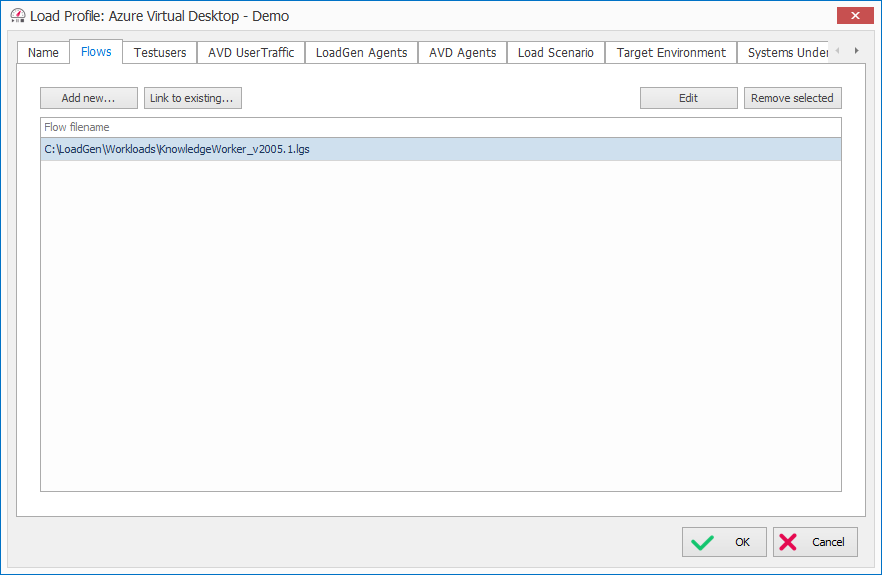
Task: Confirm with the green checkmark OK button
Action: click(x=724, y=542)
